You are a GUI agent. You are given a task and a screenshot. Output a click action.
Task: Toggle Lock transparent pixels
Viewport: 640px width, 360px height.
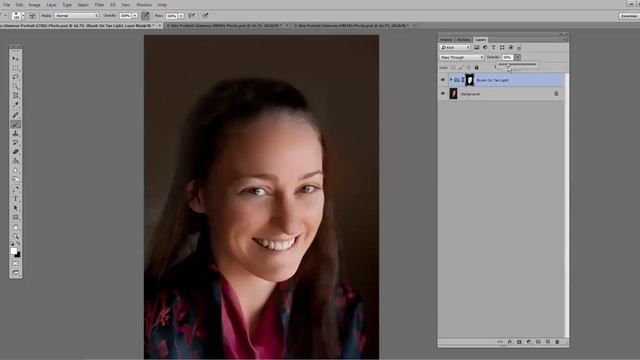pos(453,67)
